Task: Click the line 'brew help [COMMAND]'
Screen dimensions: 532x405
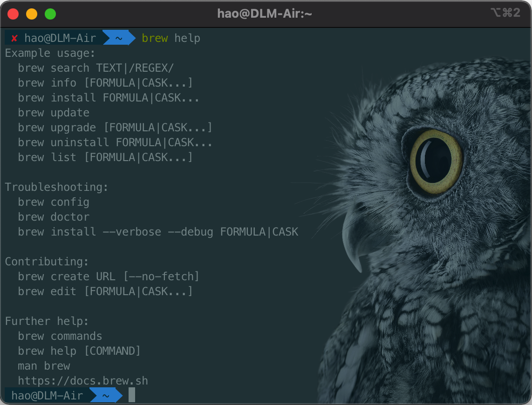Action: tap(79, 351)
